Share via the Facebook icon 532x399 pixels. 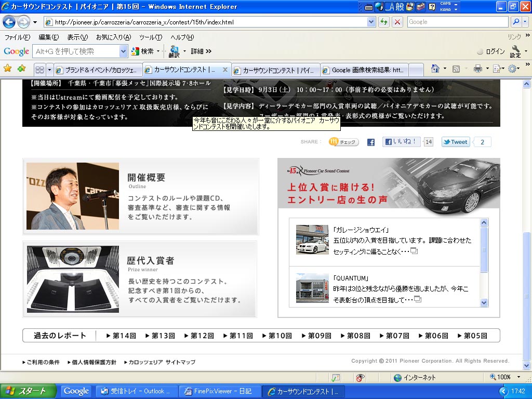(371, 142)
